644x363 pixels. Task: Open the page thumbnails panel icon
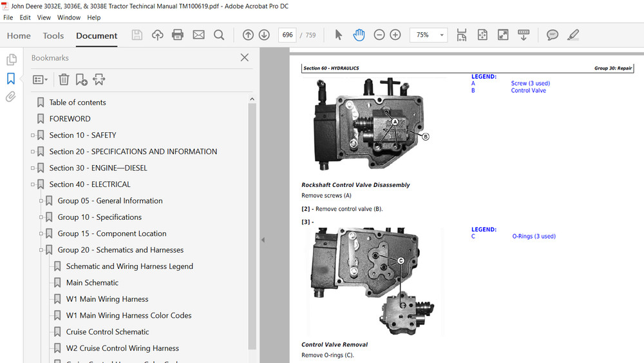[x=12, y=59]
